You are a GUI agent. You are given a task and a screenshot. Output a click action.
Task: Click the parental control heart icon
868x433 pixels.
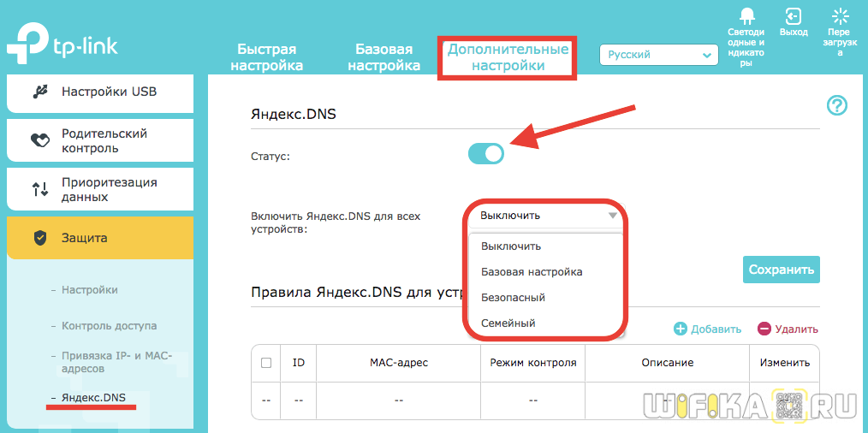click(x=40, y=140)
